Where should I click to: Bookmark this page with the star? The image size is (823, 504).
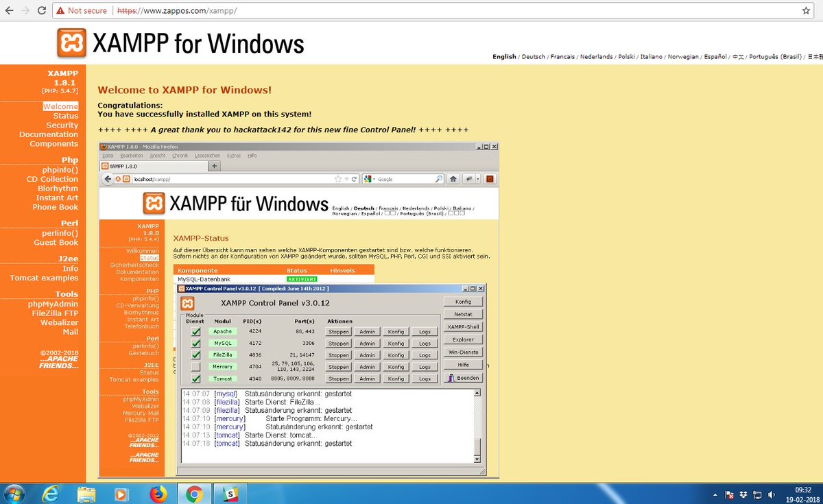[x=807, y=11]
